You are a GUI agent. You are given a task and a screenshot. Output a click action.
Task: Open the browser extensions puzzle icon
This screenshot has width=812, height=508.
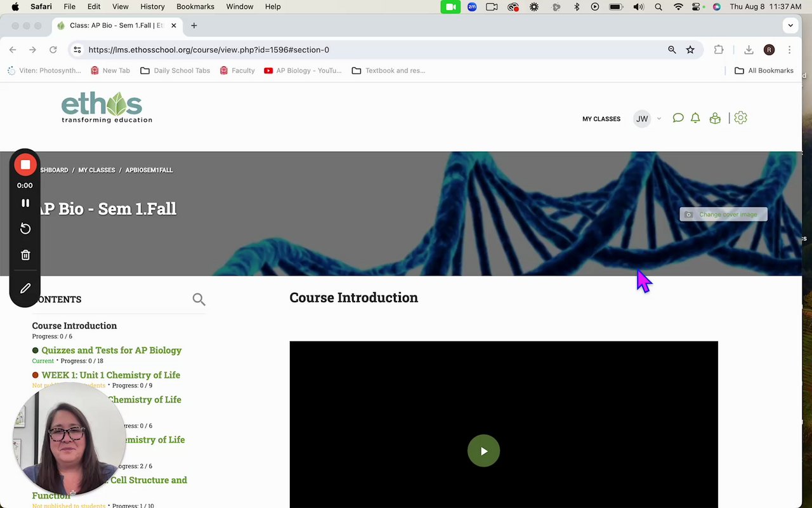pyautogui.click(x=719, y=50)
